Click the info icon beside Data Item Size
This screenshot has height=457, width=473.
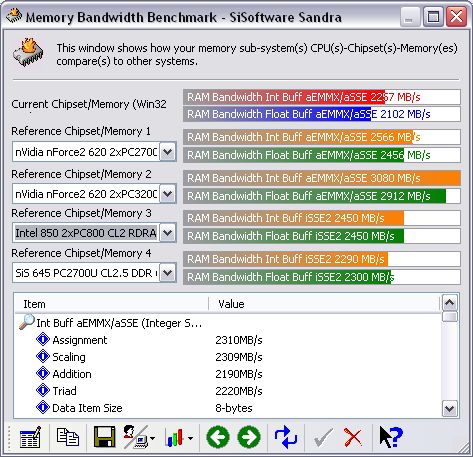point(43,407)
